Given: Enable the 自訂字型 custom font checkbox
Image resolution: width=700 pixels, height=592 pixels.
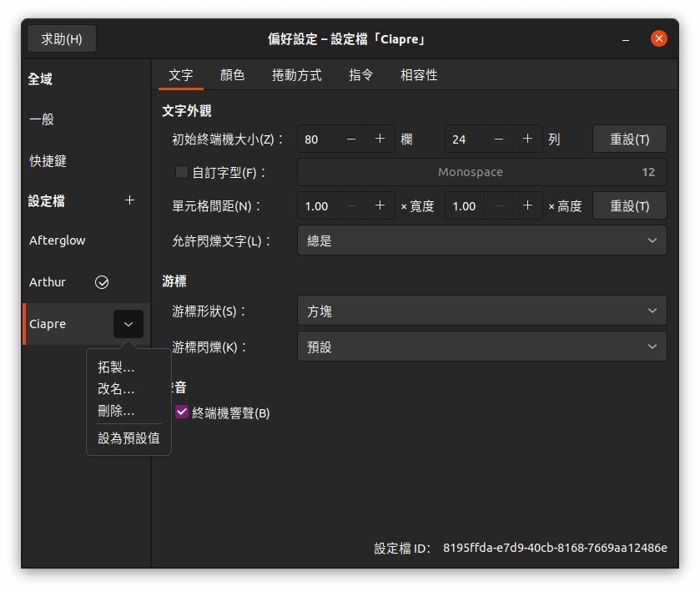Looking at the screenshot, I should coord(181,172).
